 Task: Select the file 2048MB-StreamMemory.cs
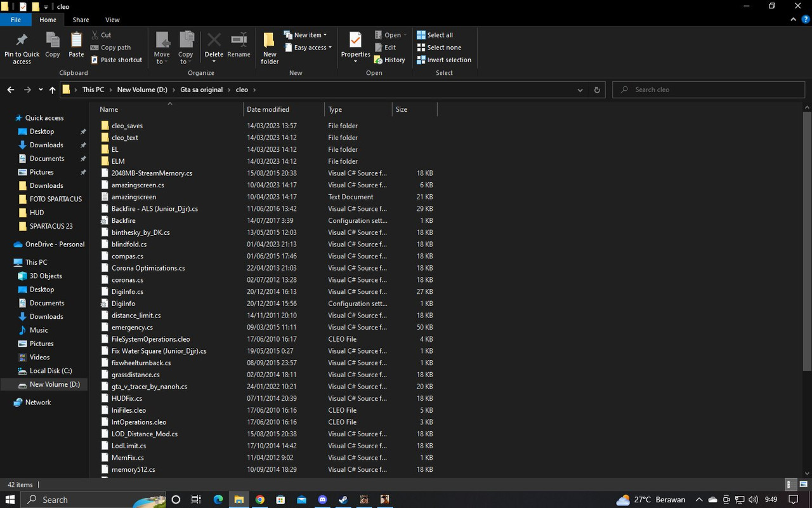pyautogui.click(x=152, y=173)
